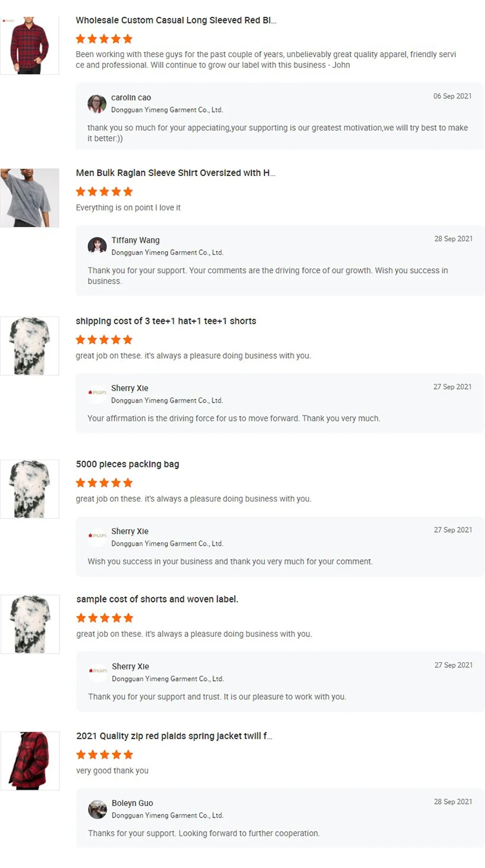Viewport: 485px width, 868px height.
Task: Click star rating under red plaids jacket
Action: [105, 755]
